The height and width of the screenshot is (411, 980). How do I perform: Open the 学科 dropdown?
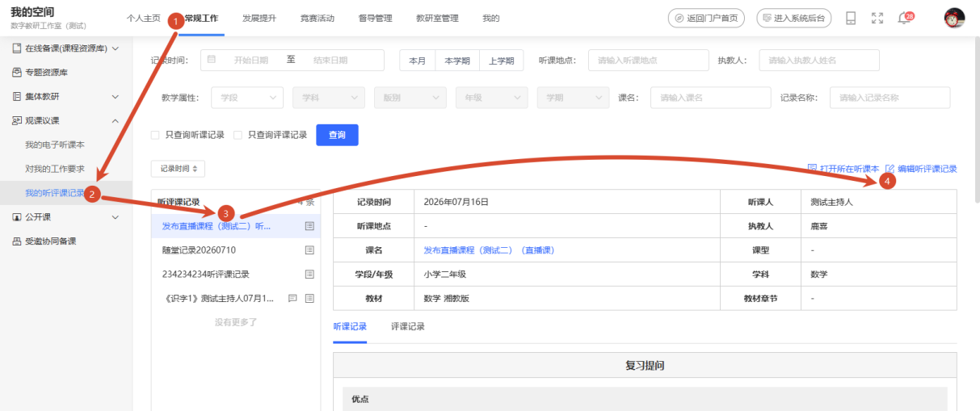point(329,97)
